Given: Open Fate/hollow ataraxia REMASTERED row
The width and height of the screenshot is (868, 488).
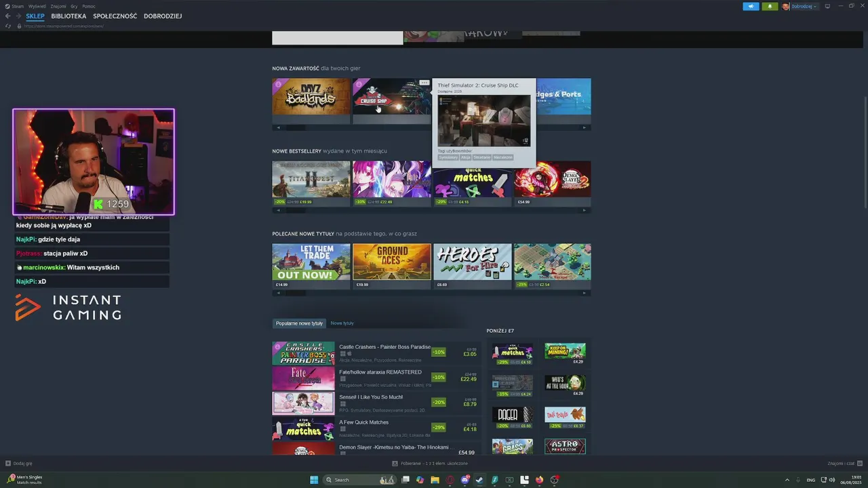Looking at the screenshot, I should [x=376, y=378].
